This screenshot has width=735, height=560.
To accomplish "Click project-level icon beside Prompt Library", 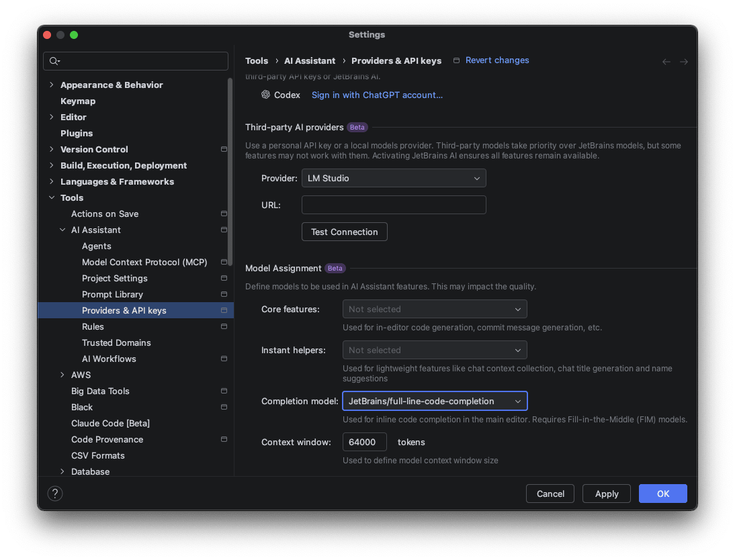I will 224,294.
